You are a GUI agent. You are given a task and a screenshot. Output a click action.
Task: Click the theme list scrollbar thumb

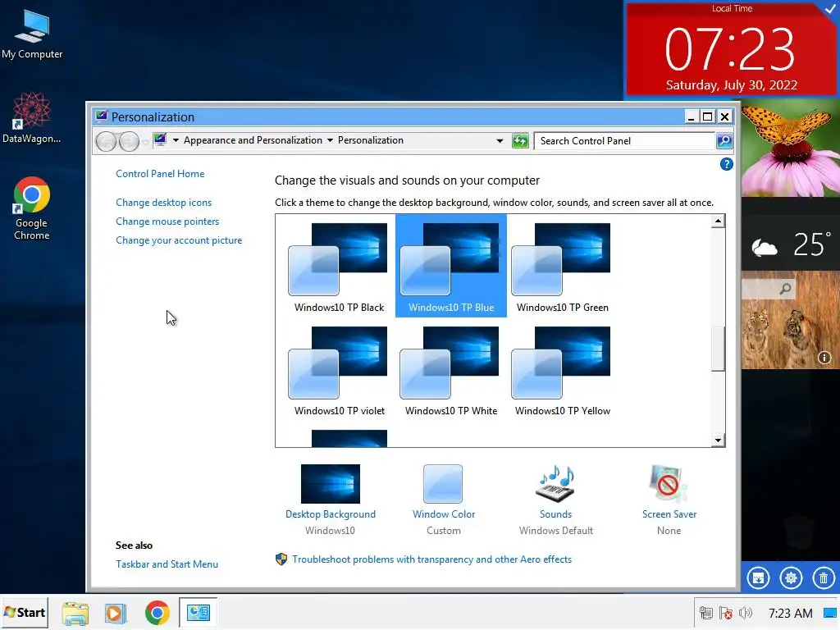(x=718, y=348)
